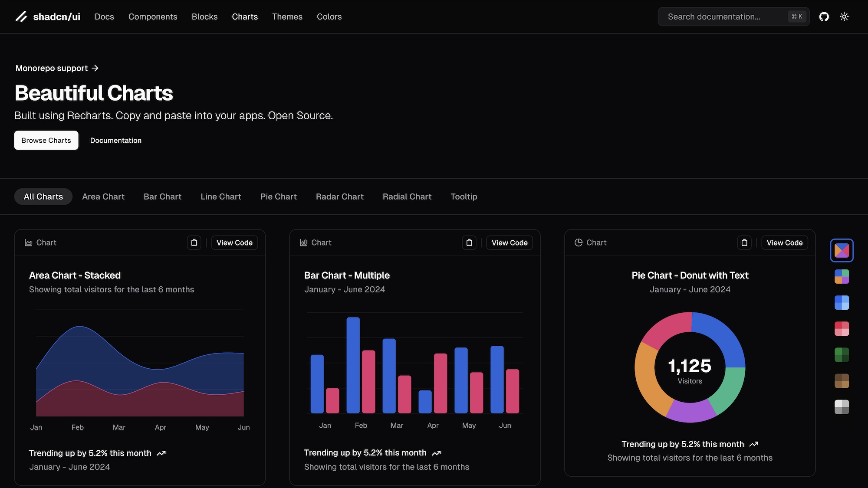Click the trending-up arrow under Pie Chart
Screen dimensions: 868x488
tap(754, 444)
